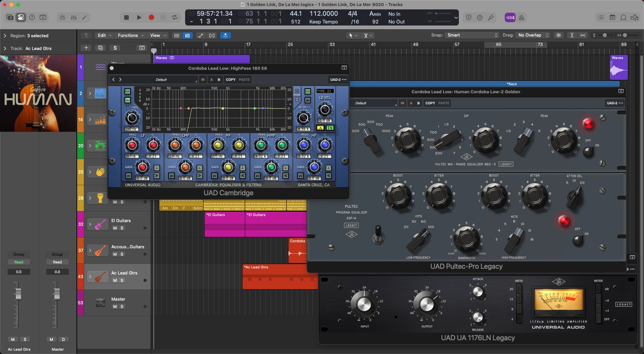
Task: Open Note Pads icon
Action: point(612,17)
